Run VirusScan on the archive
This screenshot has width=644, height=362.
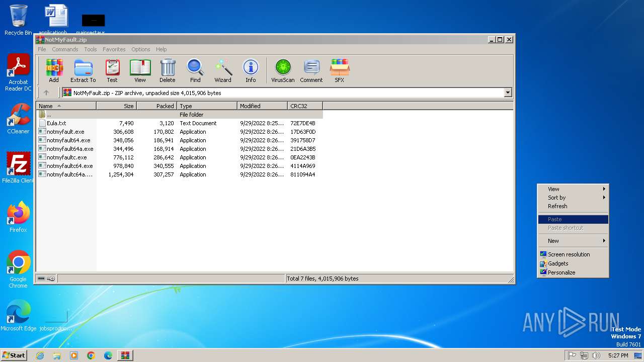(283, 70)
